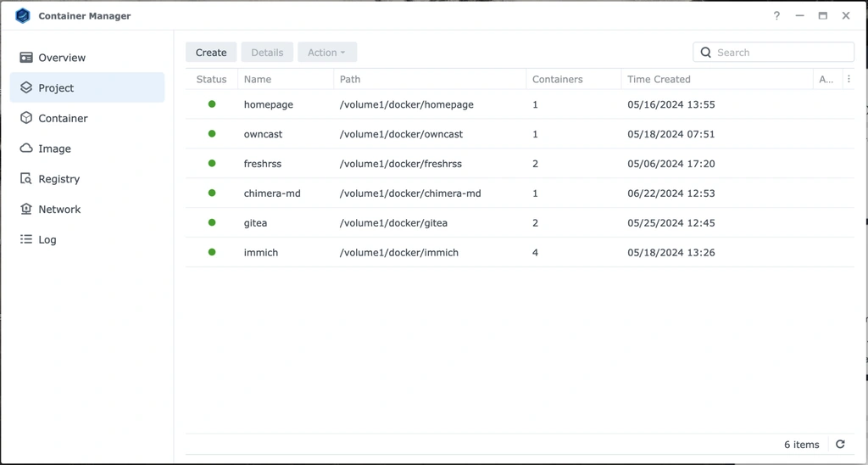
Task: Click the green status dot for homepage
Action: pyautogui.click(x=211, y=104)
